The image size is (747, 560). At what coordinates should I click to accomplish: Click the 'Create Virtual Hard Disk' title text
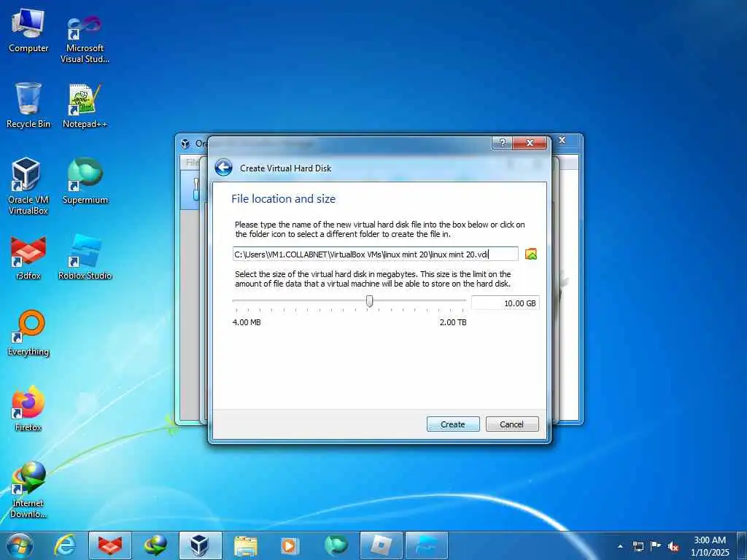pos(285,168)
